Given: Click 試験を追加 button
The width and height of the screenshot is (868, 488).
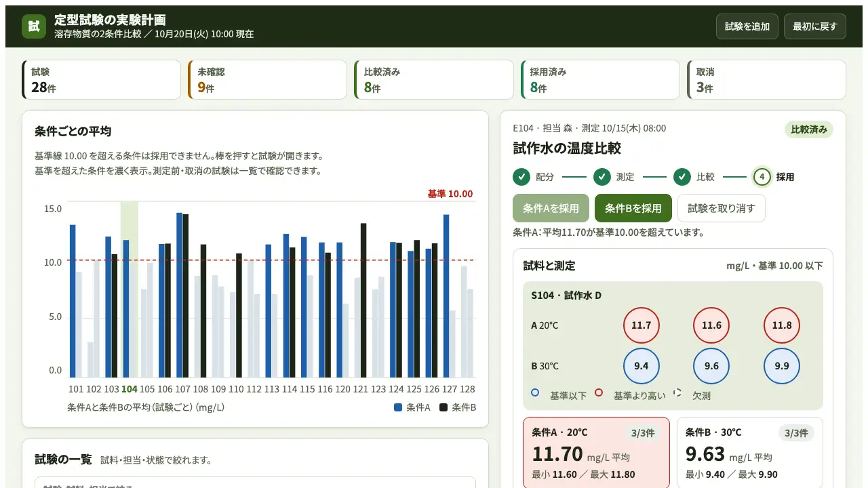Looking at the screenshot, I should 747,26.
